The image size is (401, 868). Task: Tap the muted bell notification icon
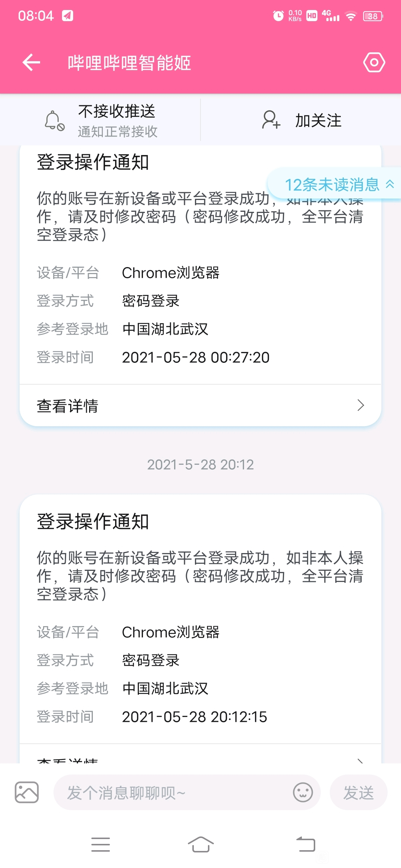point(54,121)
